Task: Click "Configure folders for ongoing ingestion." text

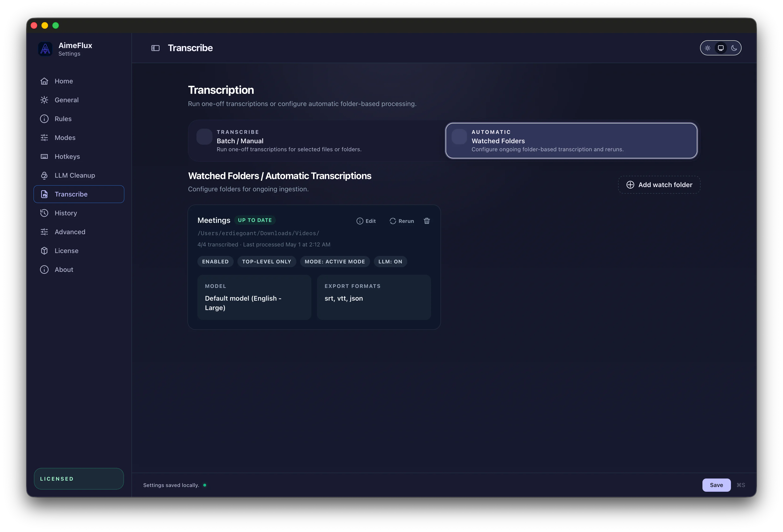Action: tap(248, 189)
